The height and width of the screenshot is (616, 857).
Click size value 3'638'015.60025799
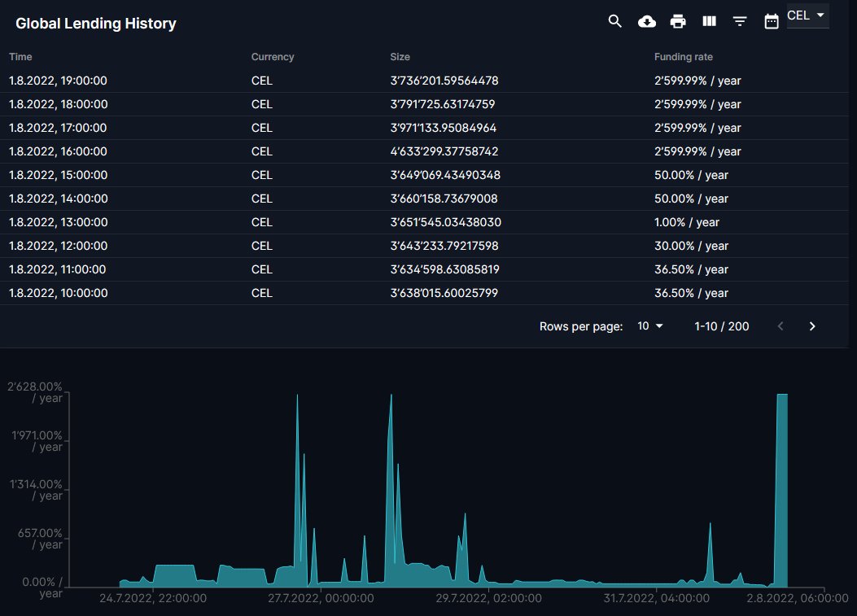pyautogui.click(x=444, y=292)
